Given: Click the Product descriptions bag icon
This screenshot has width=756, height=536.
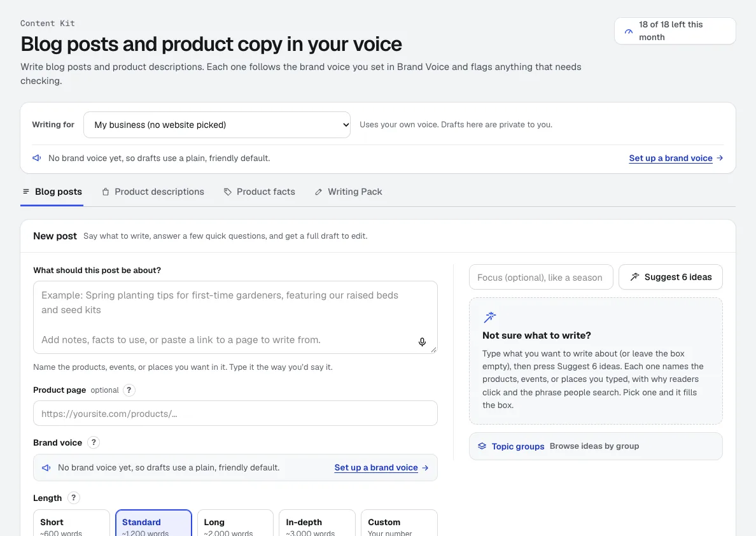Looking at the screenshot, I should click(x=106, y=192).
